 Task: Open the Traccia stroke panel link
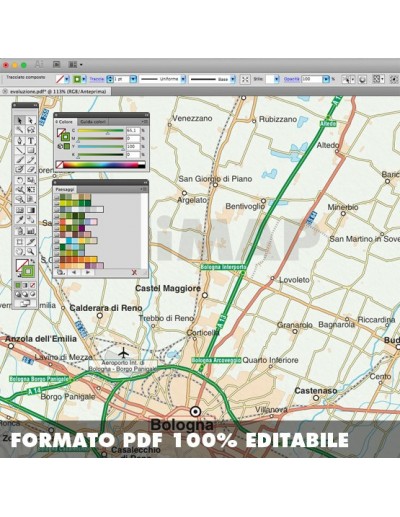[97, 79]
